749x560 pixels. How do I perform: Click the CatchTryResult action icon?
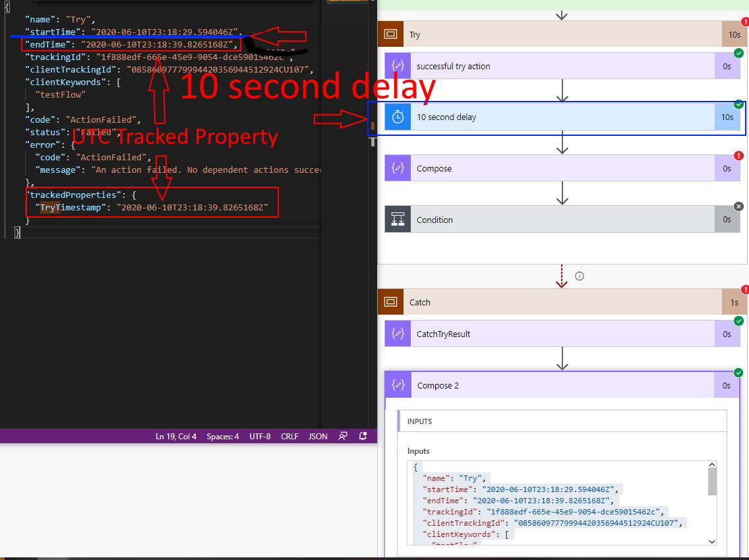click(398, 334)
